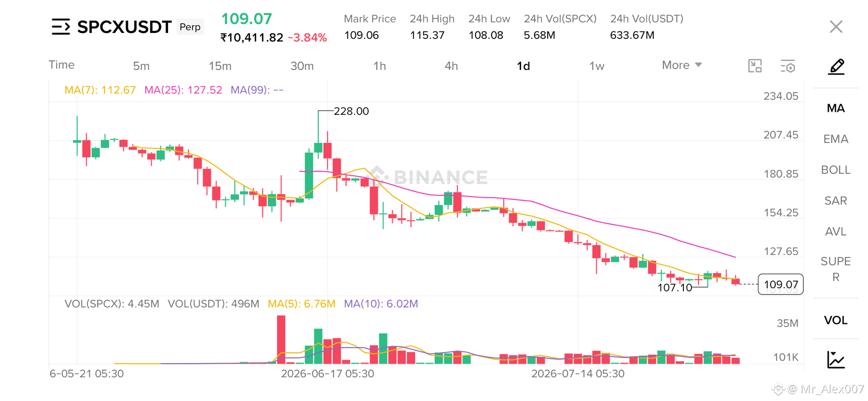Click the current price tag 109.07 on axis
This screenshot has height=401, width=868.
coord(780,284)
